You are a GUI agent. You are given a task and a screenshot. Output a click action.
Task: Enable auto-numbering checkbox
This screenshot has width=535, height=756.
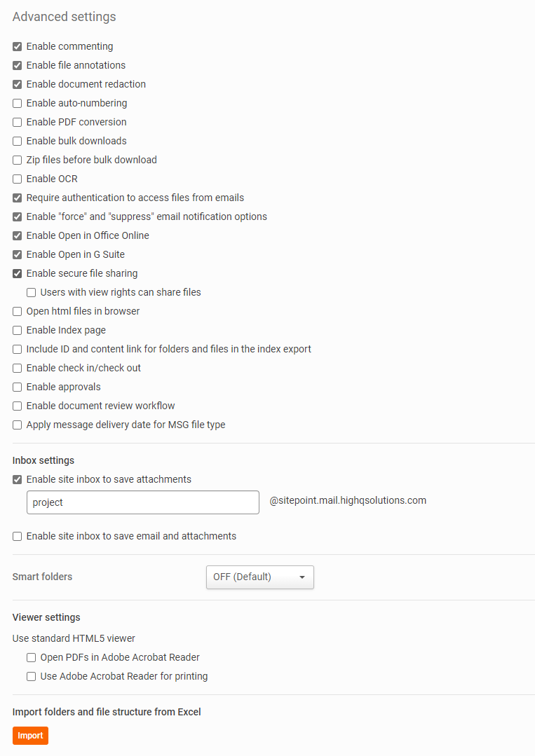18,104
